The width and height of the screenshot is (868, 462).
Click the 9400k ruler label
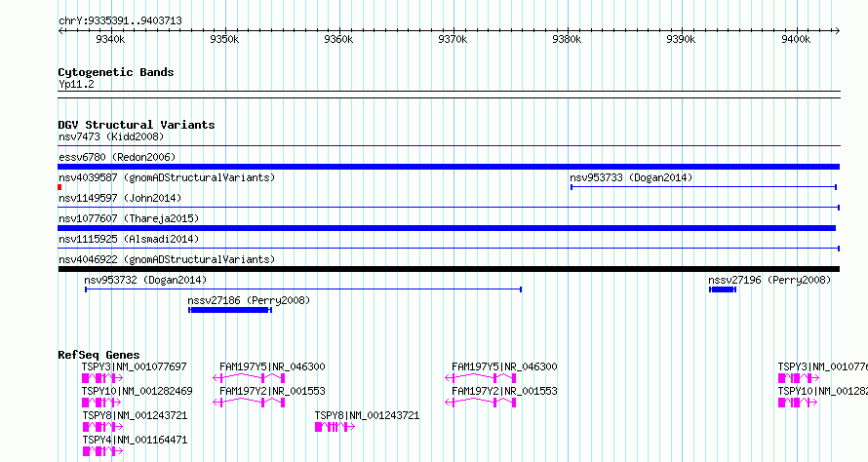796,39
